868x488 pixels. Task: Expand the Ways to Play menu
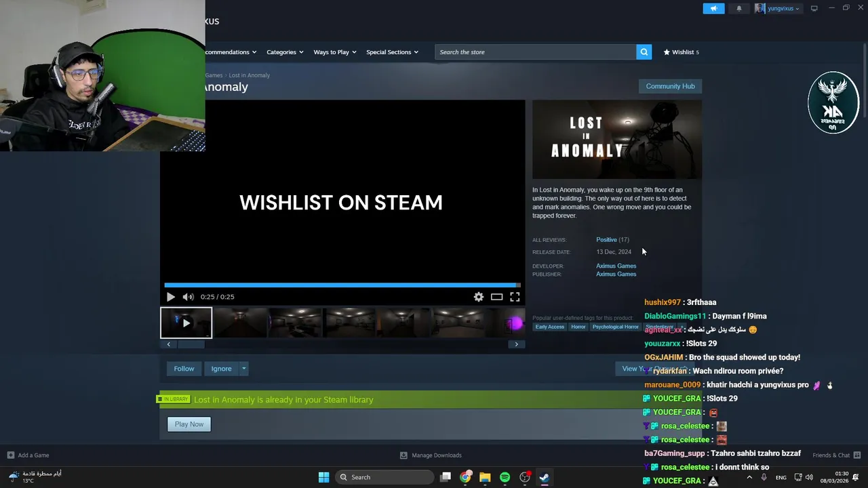coord(335,52)
